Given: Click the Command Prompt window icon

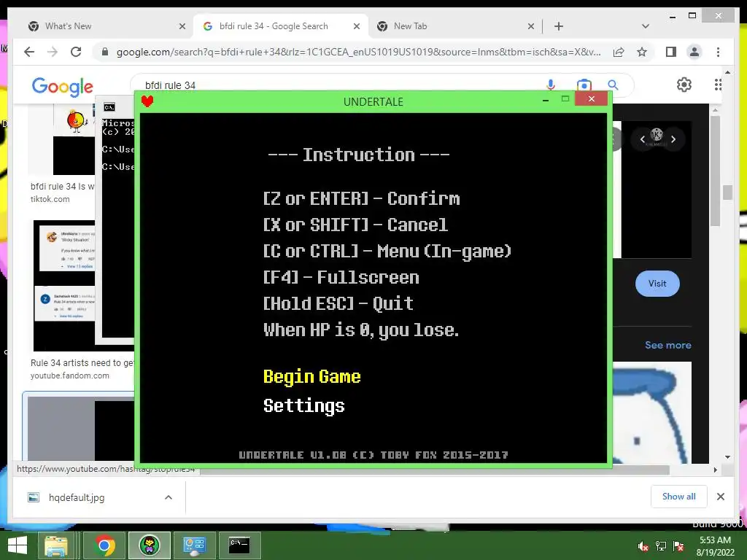Looking at the screenshot, I should pos(109,107).
